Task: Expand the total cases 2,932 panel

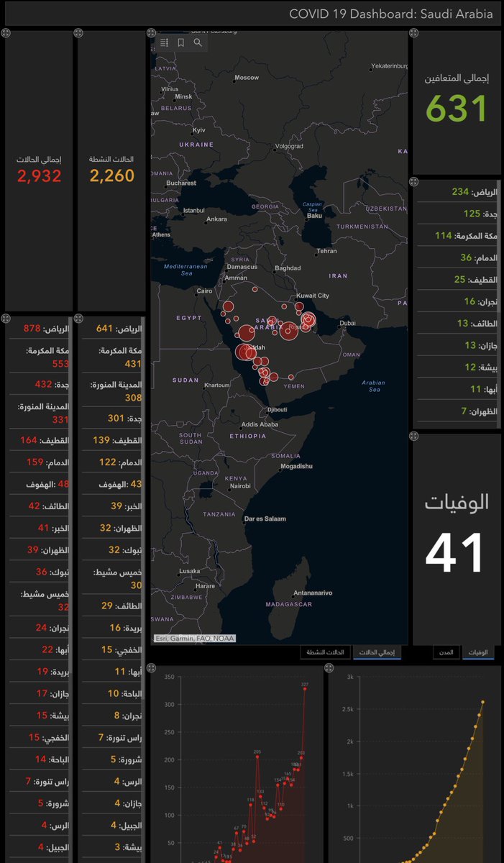Action: (6, 34)
